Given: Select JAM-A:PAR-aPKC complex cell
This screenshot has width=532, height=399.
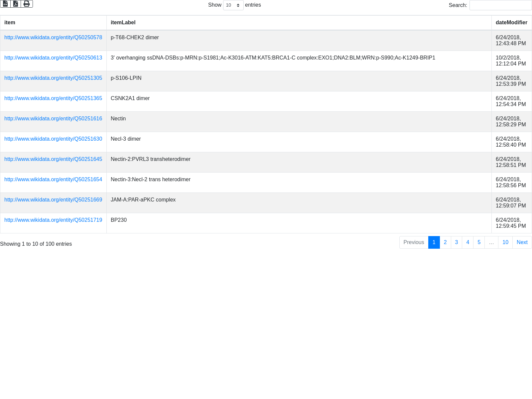Looking at the screenshot, I should pos(299,203).
